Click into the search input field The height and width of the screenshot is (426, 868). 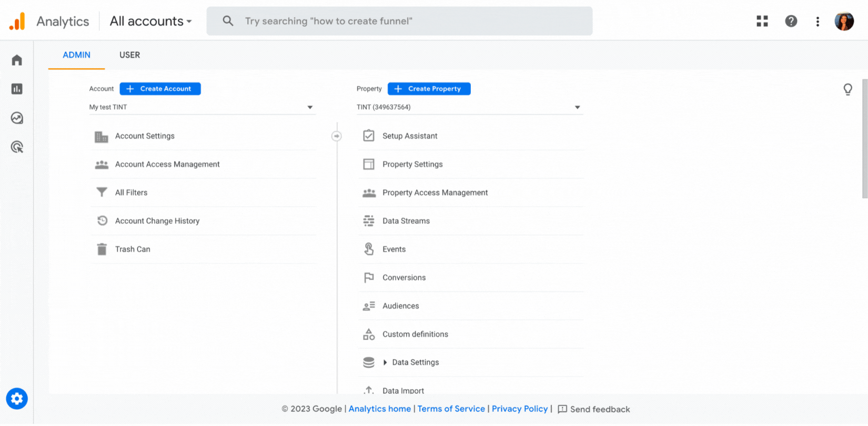(399, 21)
